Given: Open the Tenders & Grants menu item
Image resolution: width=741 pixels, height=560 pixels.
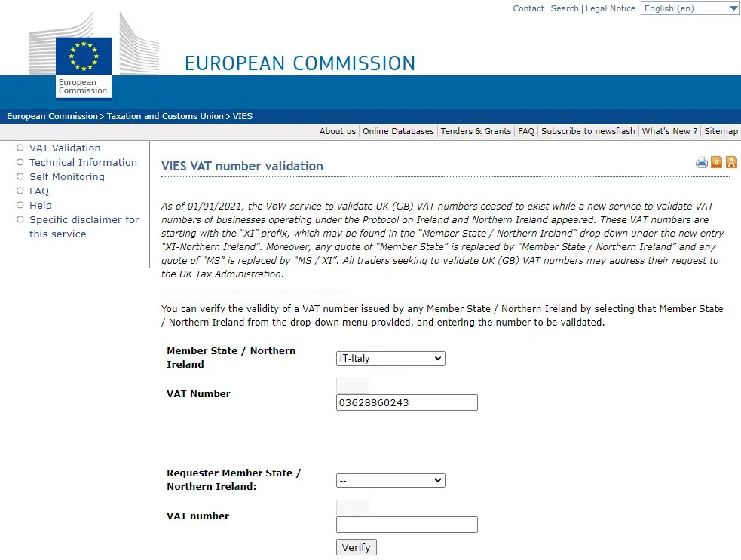Looking at the screenshot, I should point(476,131).
